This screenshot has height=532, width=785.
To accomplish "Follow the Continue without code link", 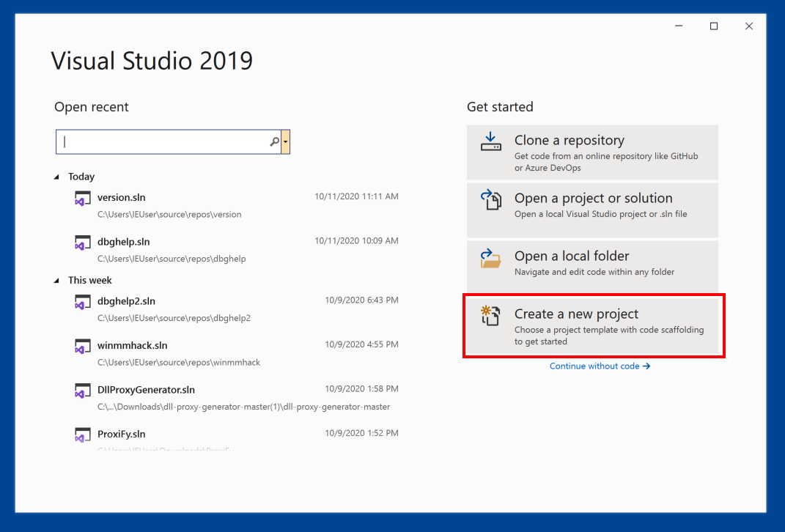I will [x=600, y=366].
